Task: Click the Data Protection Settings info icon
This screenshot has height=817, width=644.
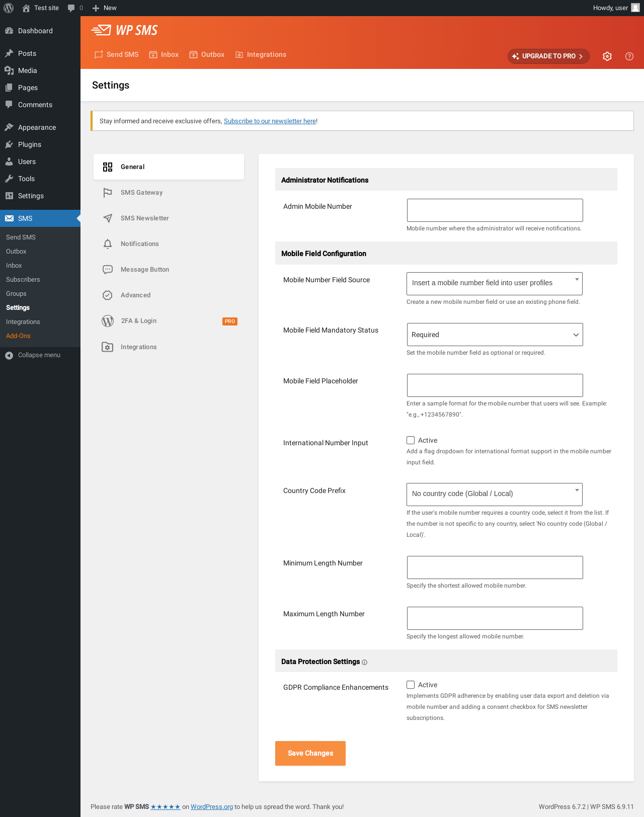Action: tap(365, 662)
